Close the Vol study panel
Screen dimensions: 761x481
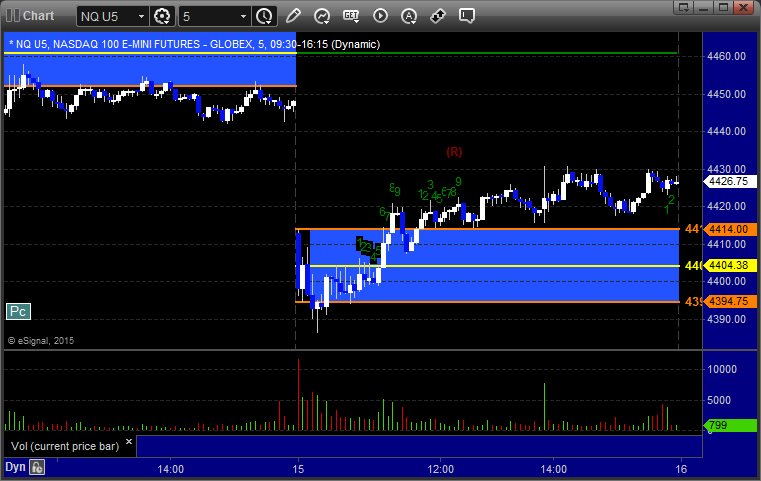tap(129, 442)
